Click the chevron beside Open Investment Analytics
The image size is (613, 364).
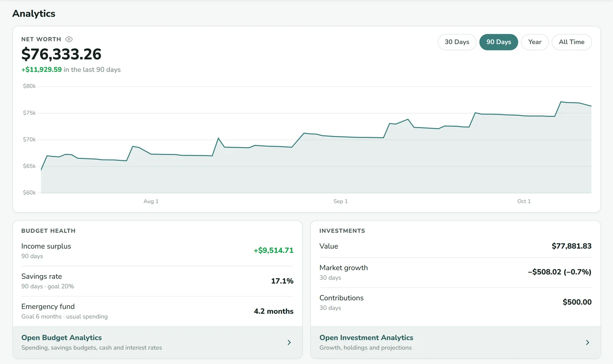point(587,343)
